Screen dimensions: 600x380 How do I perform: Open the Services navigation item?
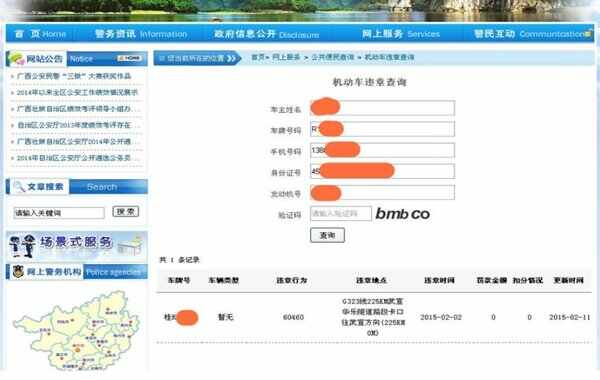pos(401,34)
